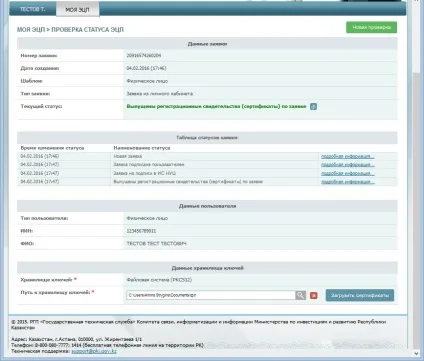Click the МОЯ ЭЦП breadcrumb text
This screenshot has width=424, height=361.
31,30
